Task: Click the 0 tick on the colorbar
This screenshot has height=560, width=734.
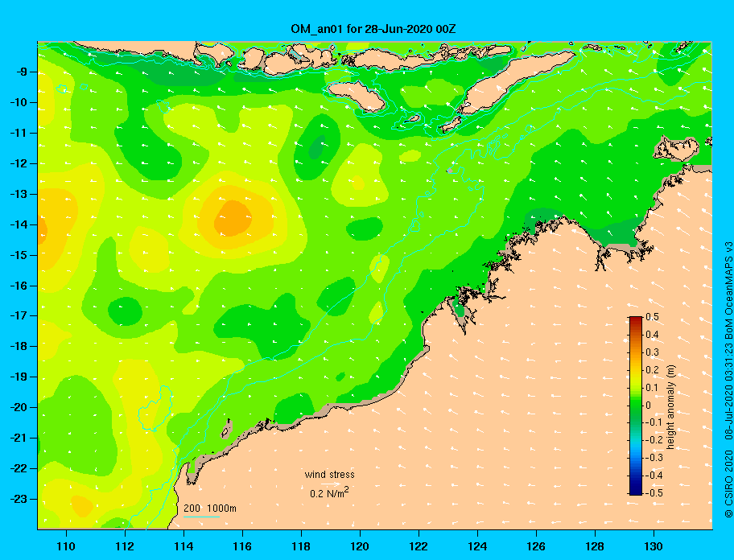Action: point(649,406)
